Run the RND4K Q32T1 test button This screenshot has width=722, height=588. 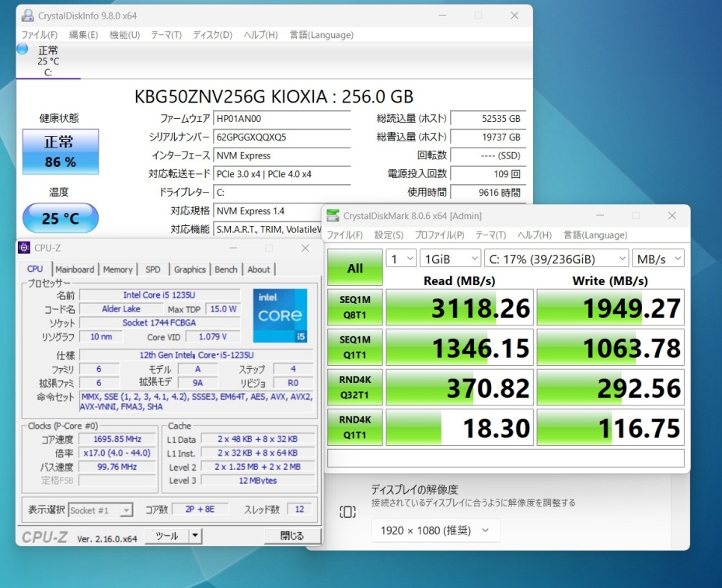click(355, 388)
